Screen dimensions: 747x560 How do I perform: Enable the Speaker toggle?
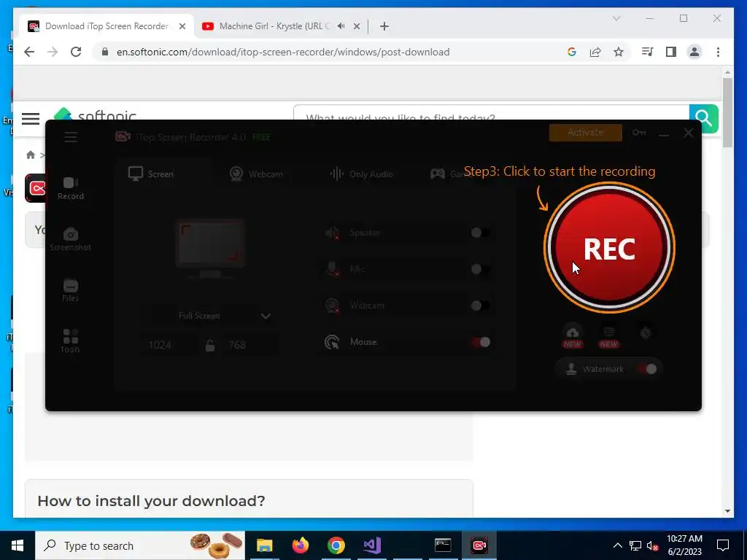click(x=480, y=233)
